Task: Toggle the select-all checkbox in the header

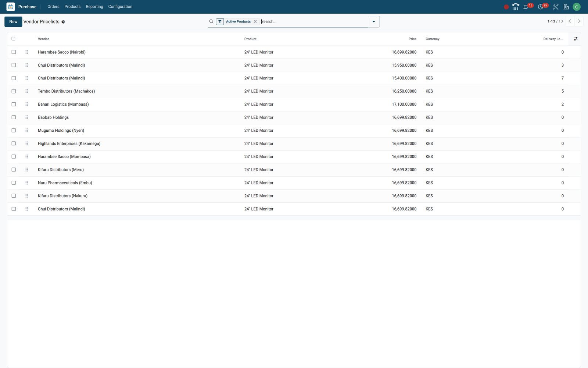Action: (14, 39)
